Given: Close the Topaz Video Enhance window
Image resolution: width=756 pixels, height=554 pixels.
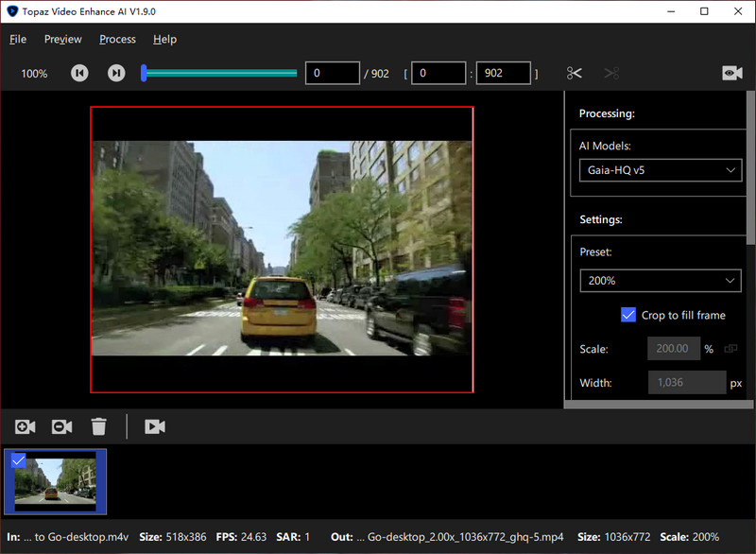Looking at the screenshot, I should [738, 11].
